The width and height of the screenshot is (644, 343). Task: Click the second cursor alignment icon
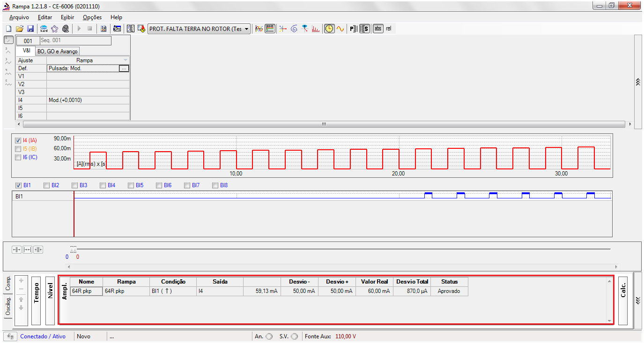(x=28, y=249)
